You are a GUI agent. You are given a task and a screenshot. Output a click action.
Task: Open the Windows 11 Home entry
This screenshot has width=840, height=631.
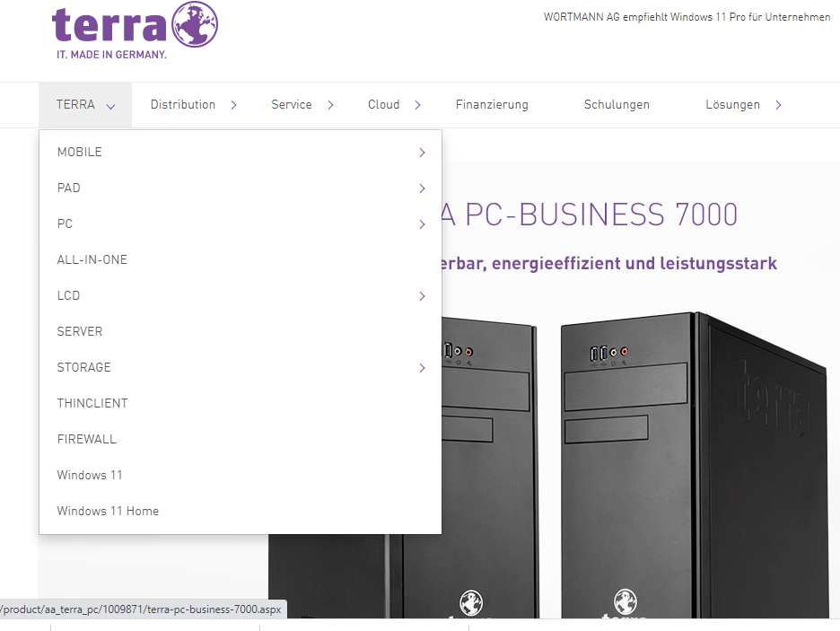109,511
